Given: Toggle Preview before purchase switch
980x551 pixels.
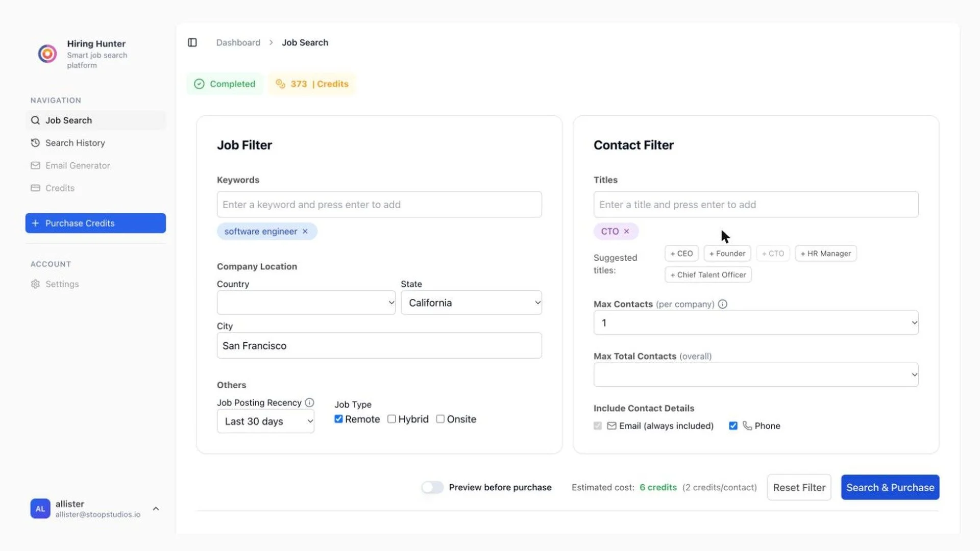Looking at the screenshot, I should [432, 487].
